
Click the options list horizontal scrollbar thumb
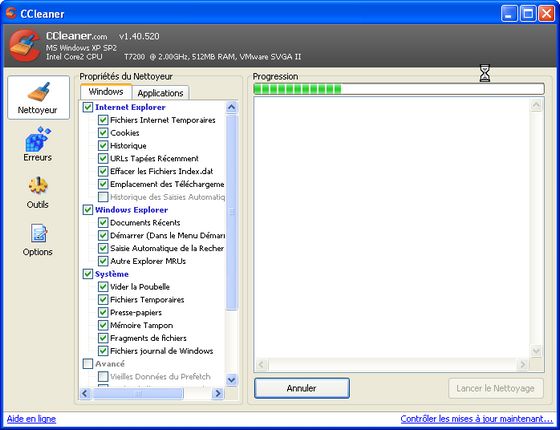click(138, 394)
